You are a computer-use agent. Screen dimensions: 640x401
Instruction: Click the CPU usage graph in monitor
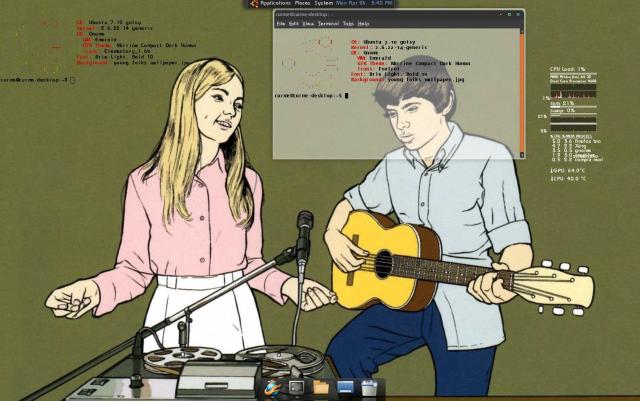pyautogui.click(x=573, y=91)
